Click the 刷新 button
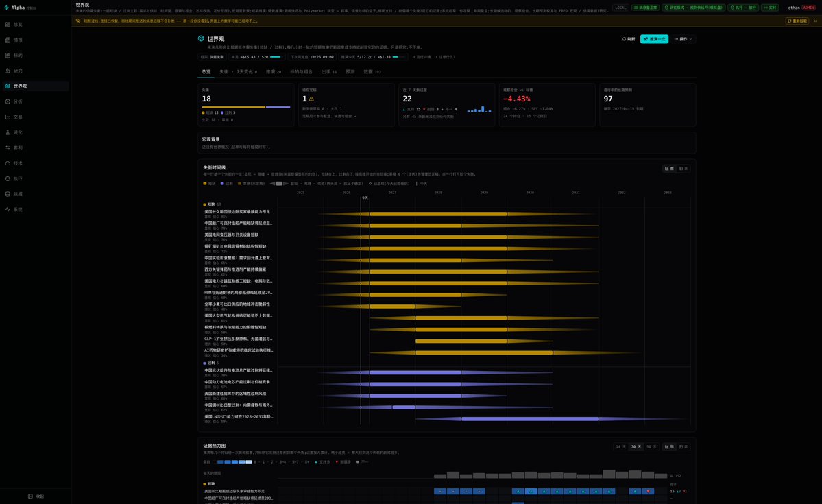The image size is (822, 504). coord(628,39)
